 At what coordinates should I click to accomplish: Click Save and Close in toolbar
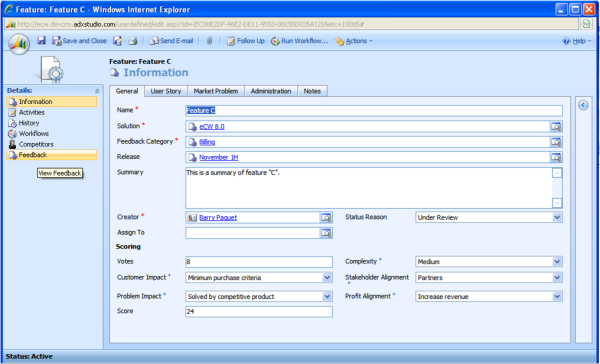coord(79,41)
